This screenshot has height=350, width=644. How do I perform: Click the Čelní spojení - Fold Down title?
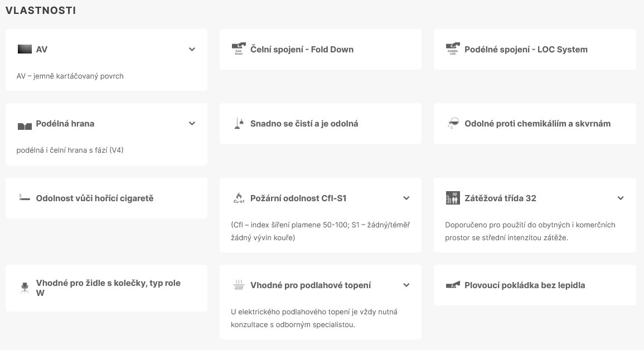point(302,49)
